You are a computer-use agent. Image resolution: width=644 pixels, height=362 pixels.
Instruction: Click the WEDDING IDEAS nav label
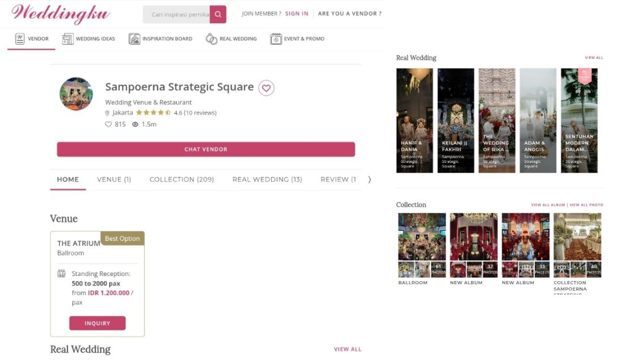[95, 38]
